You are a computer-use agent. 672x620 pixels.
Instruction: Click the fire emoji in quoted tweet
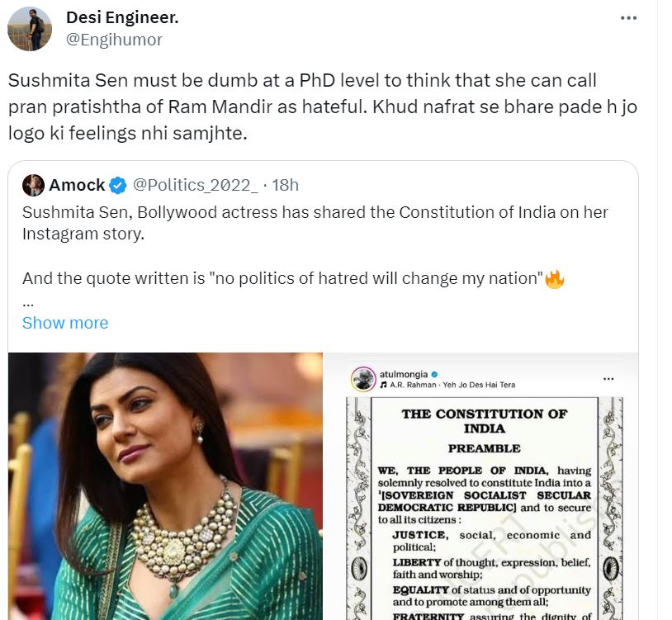554,279
